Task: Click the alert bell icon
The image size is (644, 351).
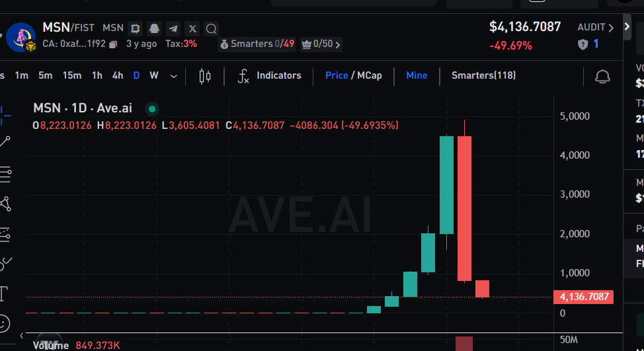Action: [x=602, y=76]
